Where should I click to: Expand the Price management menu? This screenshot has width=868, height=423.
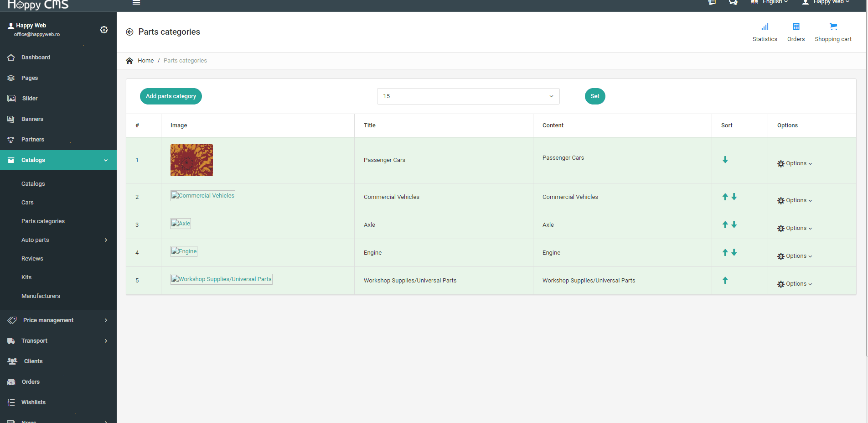58,320
